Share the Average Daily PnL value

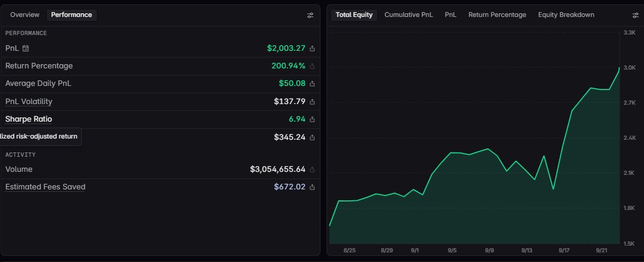coord(312,84)
